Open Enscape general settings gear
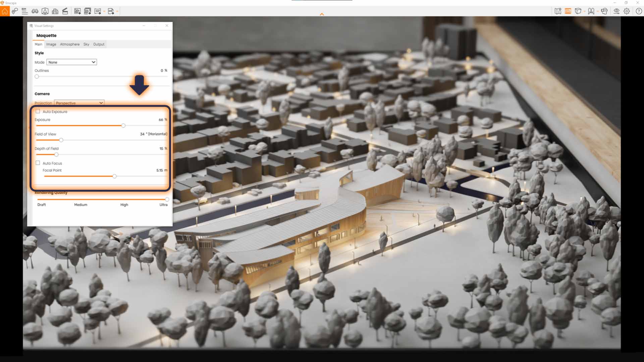The height and width of the screenshot is (362, 644). click(627, 11)
